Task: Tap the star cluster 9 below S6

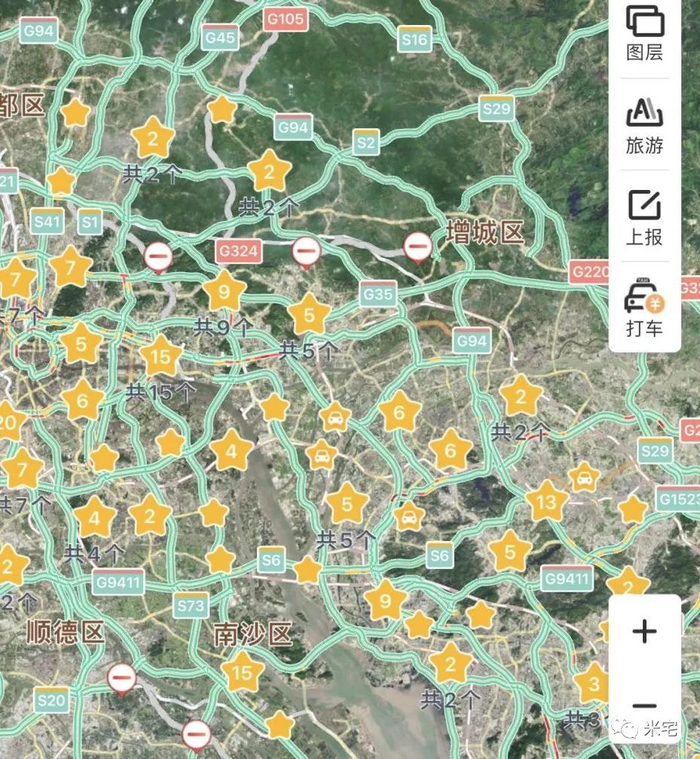Action: [x=385, y=601]
